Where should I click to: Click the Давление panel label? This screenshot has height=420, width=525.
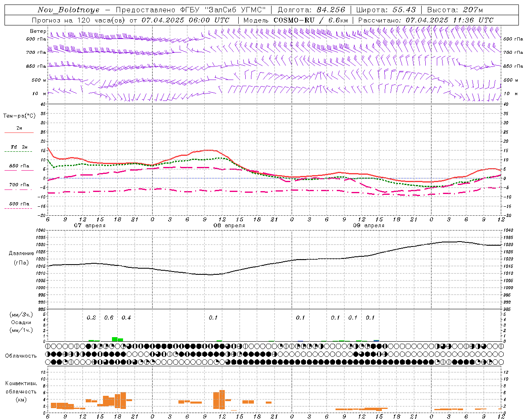pos(21,253)
